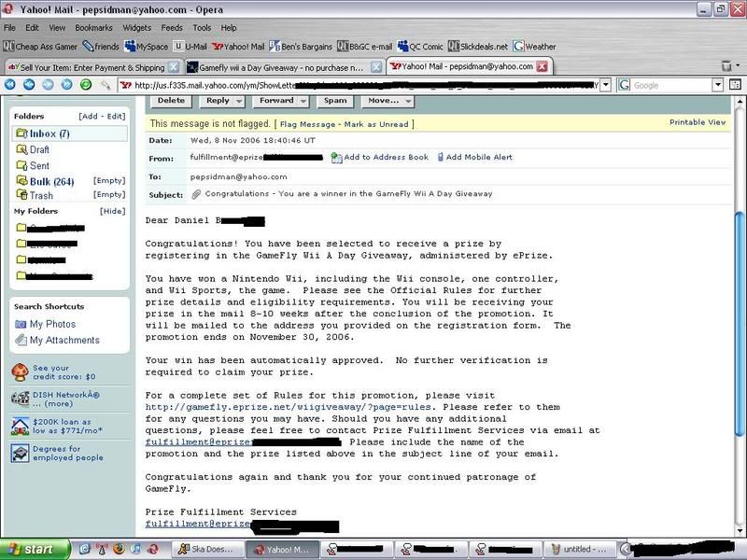Viewport: 747px width, 560px height.
Task: Open the Weather bookmark
Action: pos(534,46)
